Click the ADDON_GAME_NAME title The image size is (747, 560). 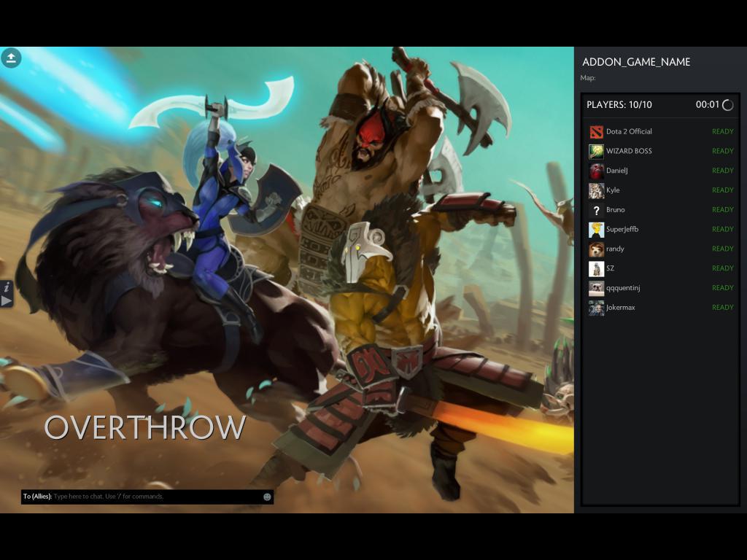click(x=636, y=62)
